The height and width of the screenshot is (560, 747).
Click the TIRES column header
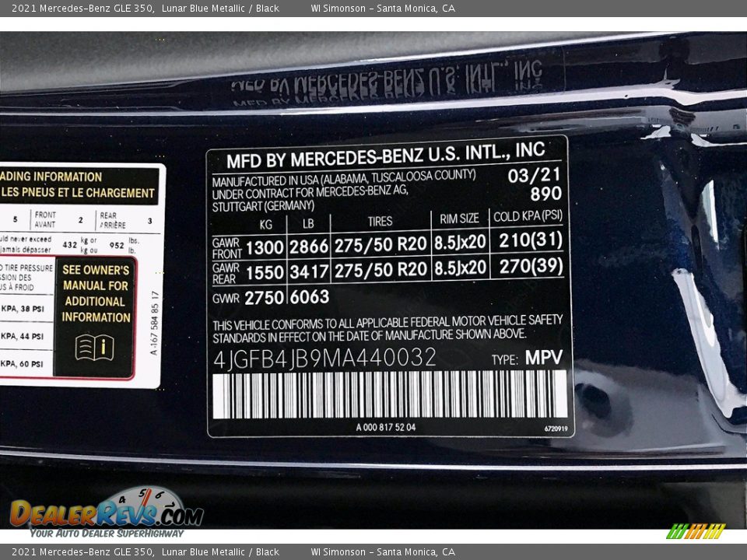380,222
